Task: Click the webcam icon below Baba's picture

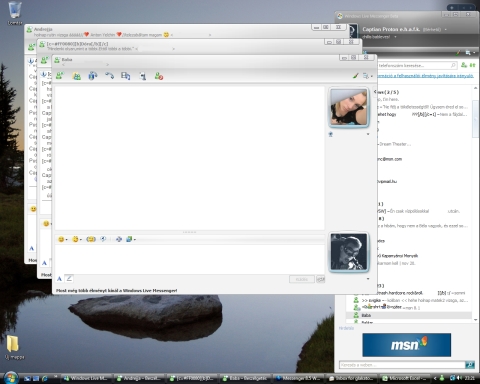Action: (x=331, y=134)
